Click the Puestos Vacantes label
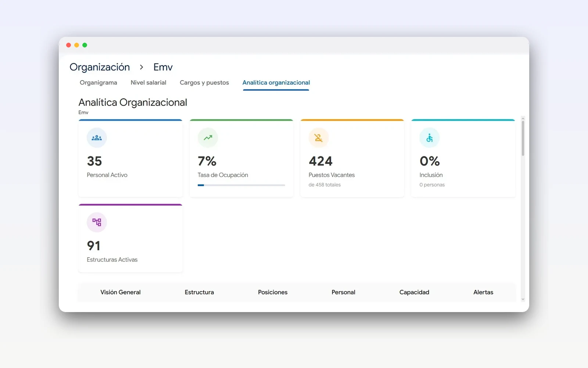Image resolution: width=588 pixels, height=368 pixels. point(331,175)
